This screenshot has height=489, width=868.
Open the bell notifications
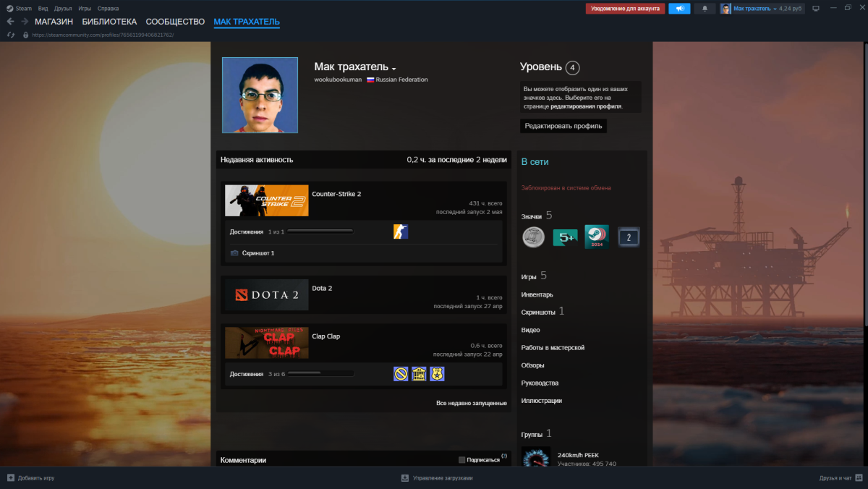pyautogui.click(x=705, y=9)
